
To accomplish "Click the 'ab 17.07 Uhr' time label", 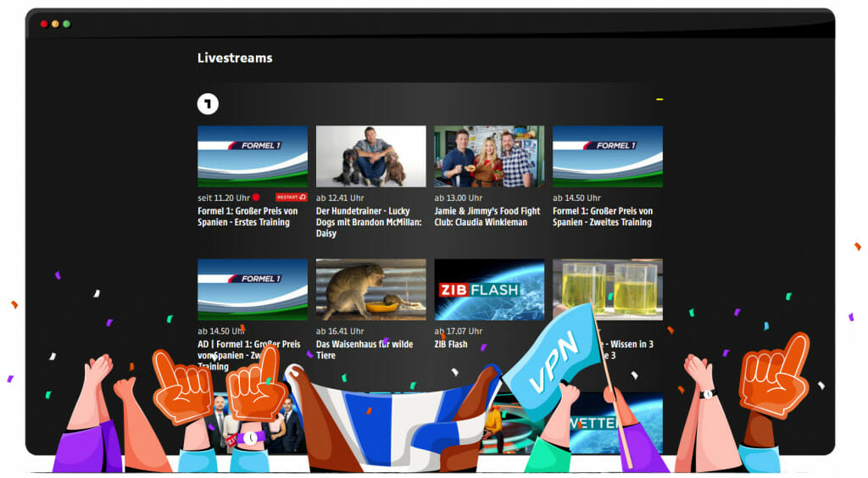I will [459, 331].
